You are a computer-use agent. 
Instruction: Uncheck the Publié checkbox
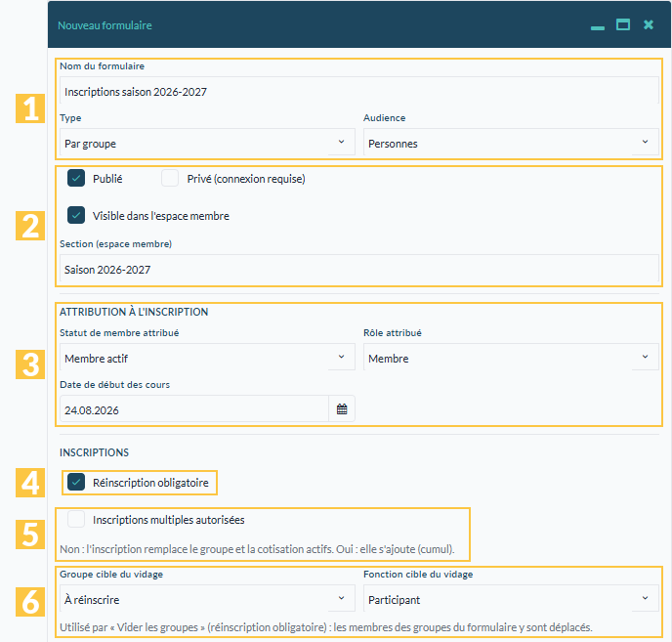[x=76, y=179]
